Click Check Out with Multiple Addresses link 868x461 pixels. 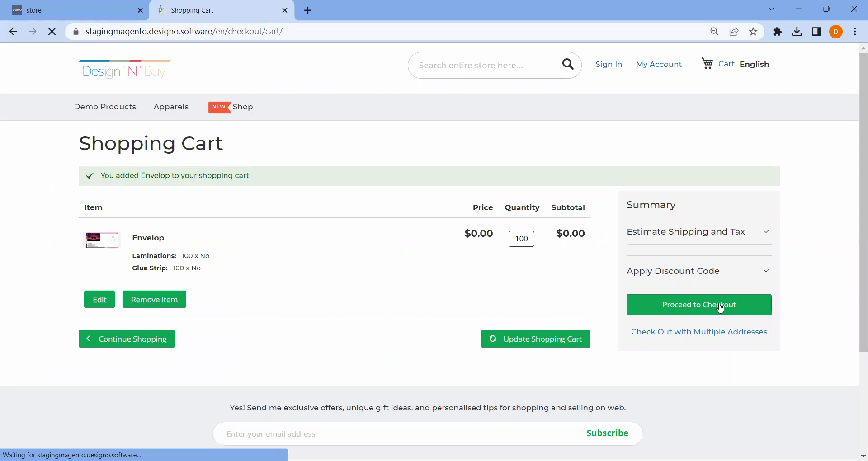tap(699, 332)
